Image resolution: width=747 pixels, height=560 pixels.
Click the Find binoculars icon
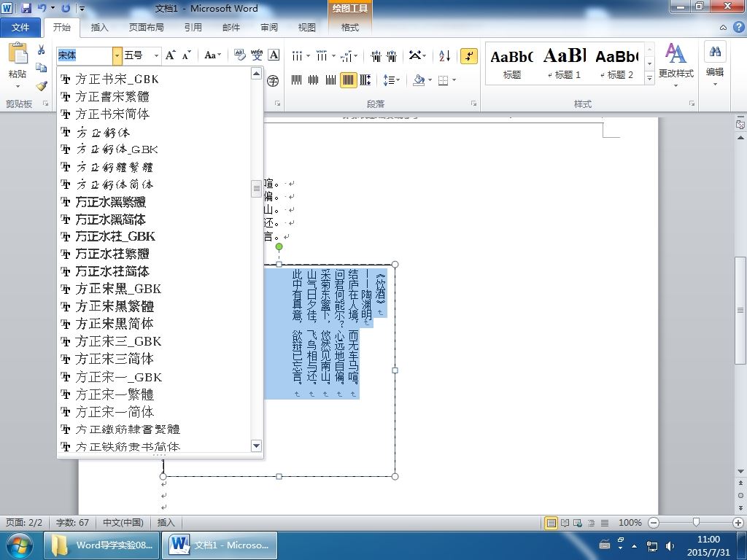(715, 52)
